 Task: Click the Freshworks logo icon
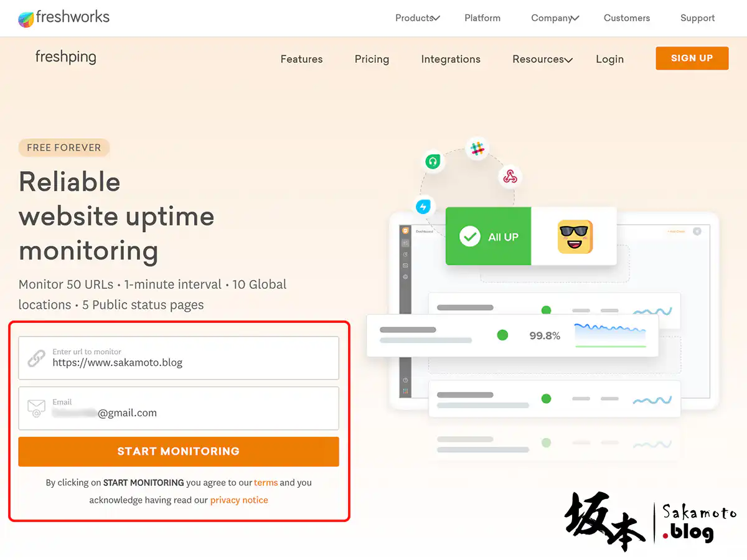point(26,19)
